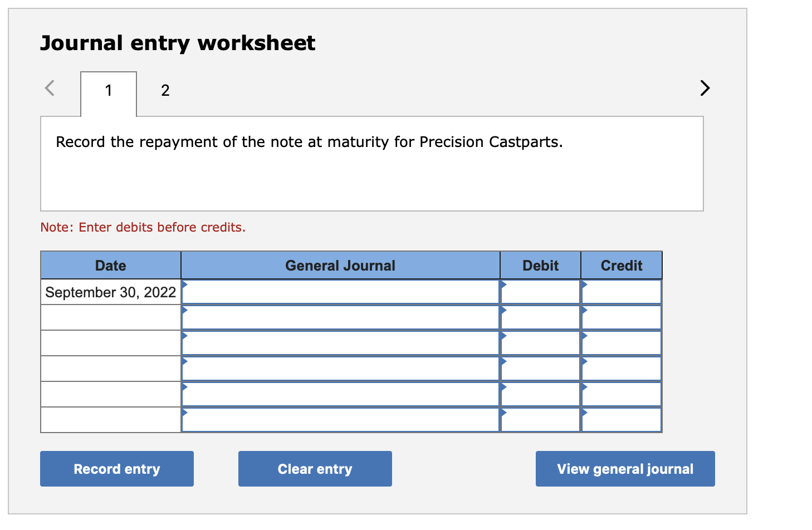
Task: Switch to tab 2
Action: [165, 90]
